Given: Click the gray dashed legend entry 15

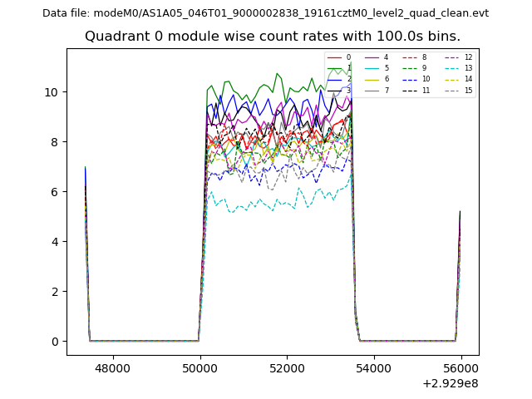Looking at the screenshot, I should tap(455, 90).
